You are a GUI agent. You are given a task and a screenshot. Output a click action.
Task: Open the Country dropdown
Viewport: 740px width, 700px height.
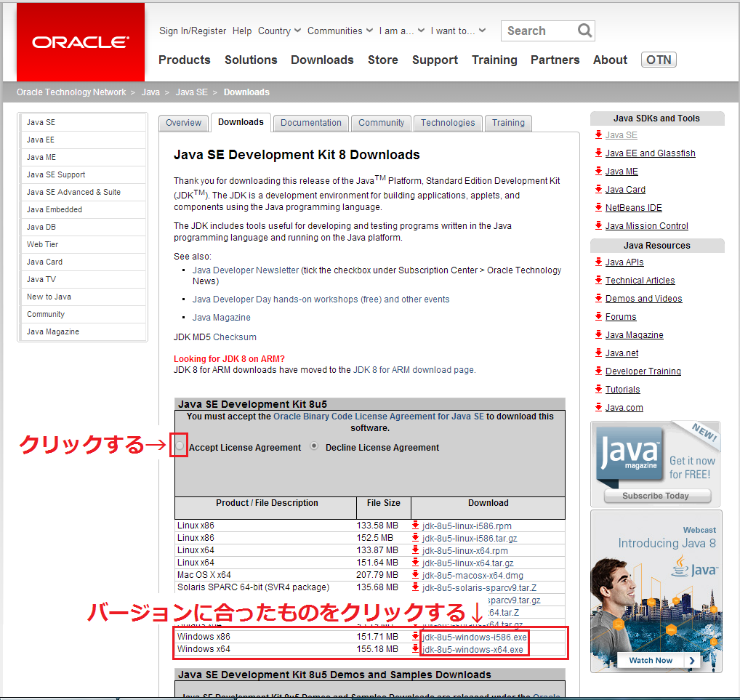point(279,31)
